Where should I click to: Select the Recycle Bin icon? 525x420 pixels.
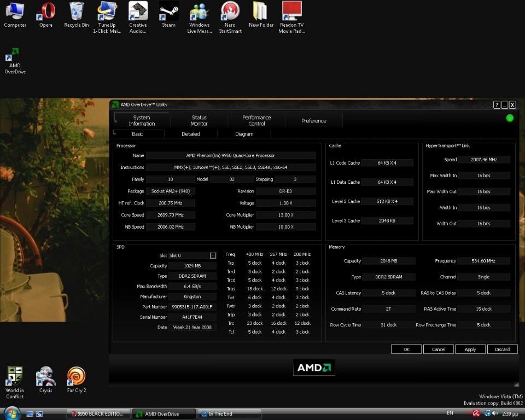pos(77,15)
